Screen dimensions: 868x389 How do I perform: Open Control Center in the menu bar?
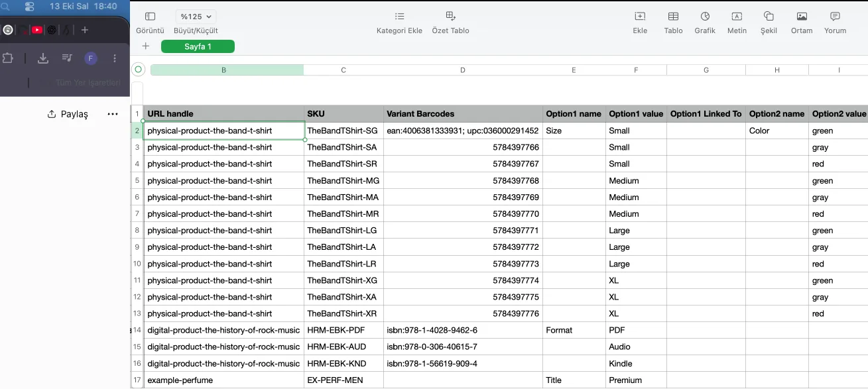click(x=29, y=6)
